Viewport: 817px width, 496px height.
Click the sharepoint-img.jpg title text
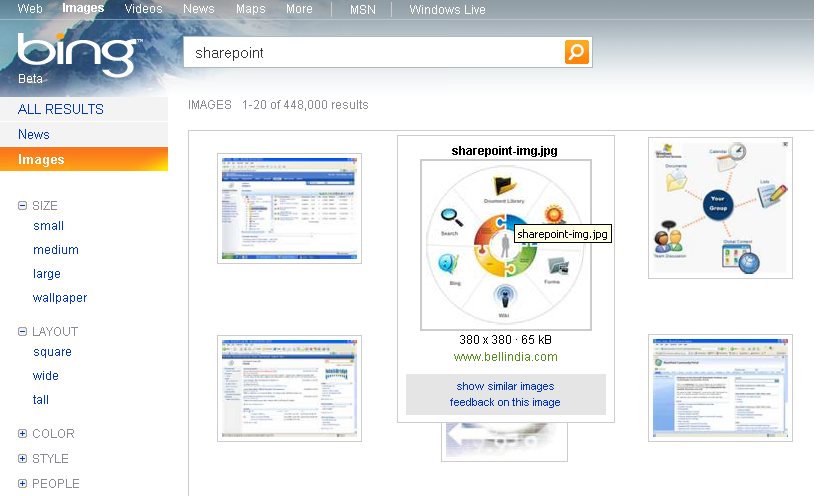coord(504,151)
